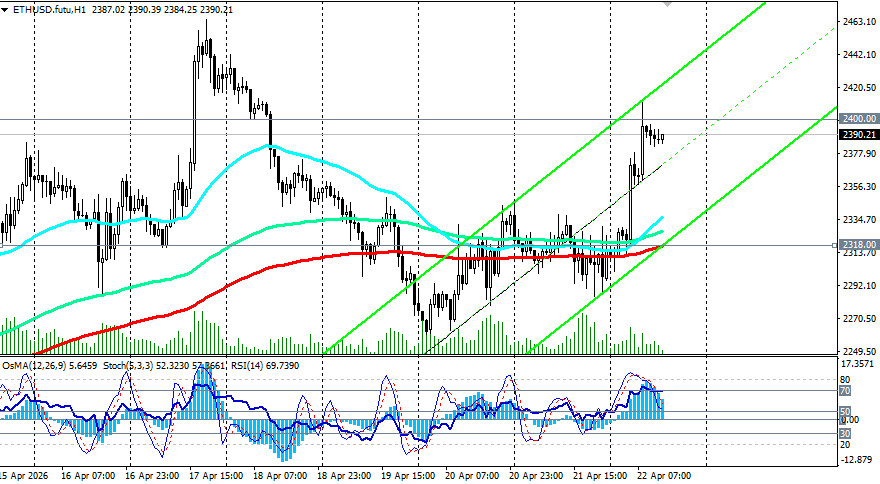Click the 2334.70 price scale value

point(859,220)
